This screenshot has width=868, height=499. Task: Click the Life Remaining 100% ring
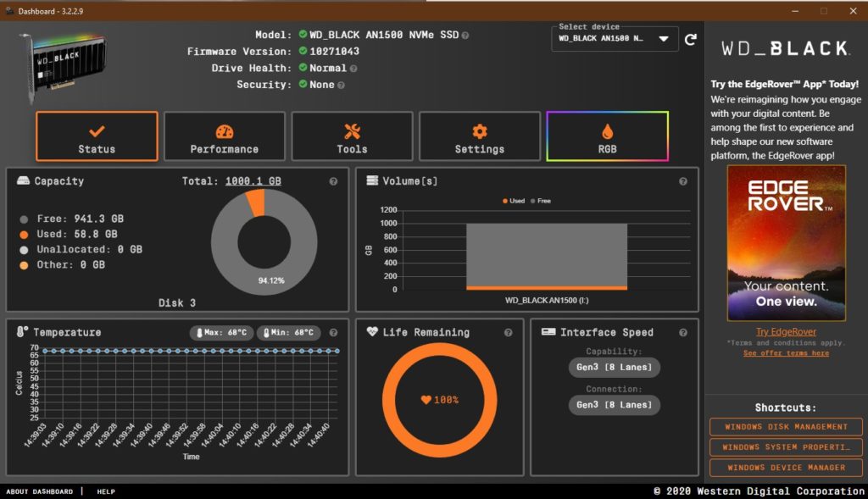[440, 399]
